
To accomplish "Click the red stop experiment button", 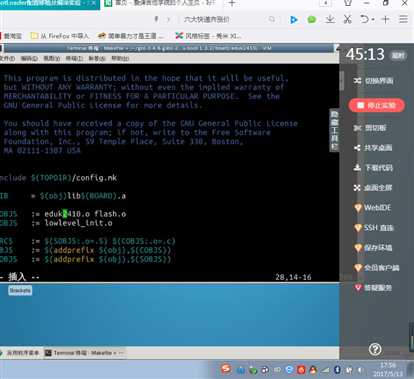I will click(377, 105).
